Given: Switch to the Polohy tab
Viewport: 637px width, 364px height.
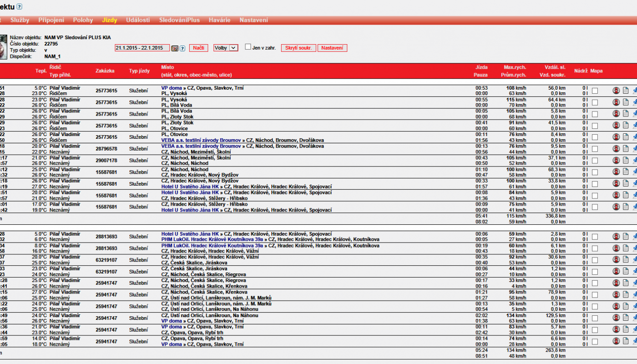Looking at the screenshot, I should (x=83, y=20).
